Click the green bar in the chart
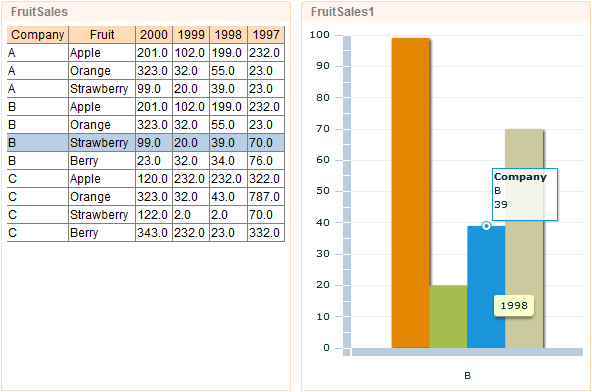592x392 pixels. [x=448, y=316]
